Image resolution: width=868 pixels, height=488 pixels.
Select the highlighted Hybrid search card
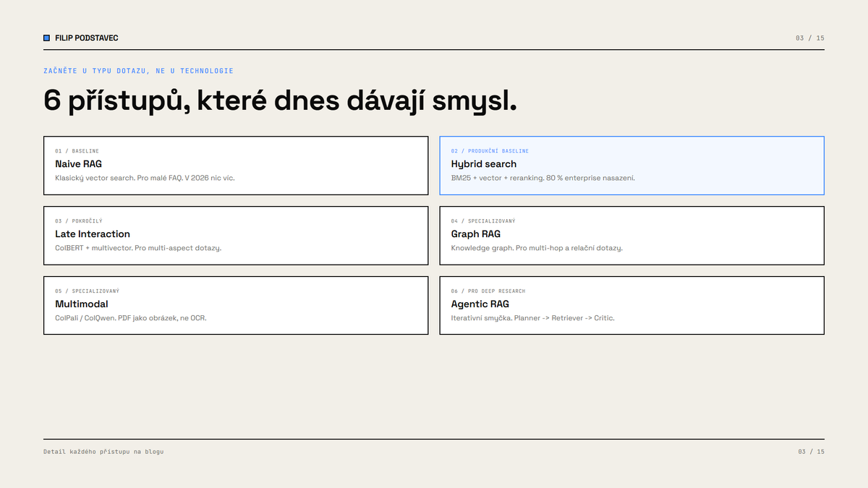pos(632,166)
